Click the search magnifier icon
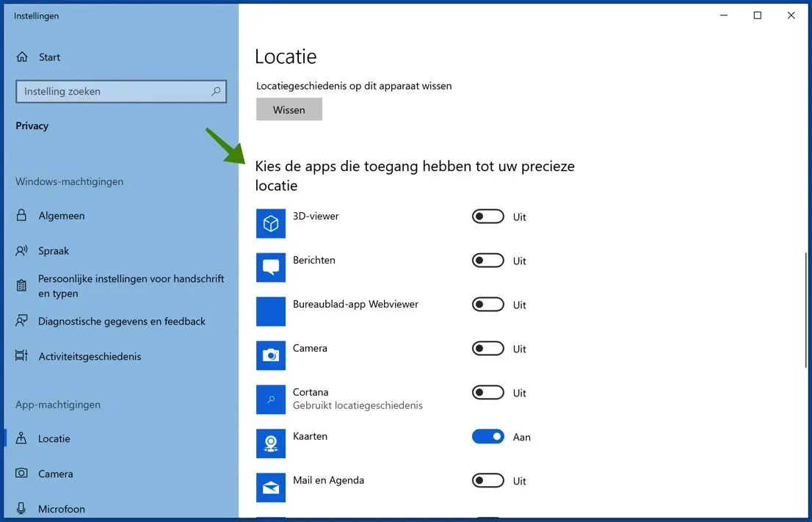The height and width of the screenshot is (522, 812). pyautogui.click(x=216, y=92)
